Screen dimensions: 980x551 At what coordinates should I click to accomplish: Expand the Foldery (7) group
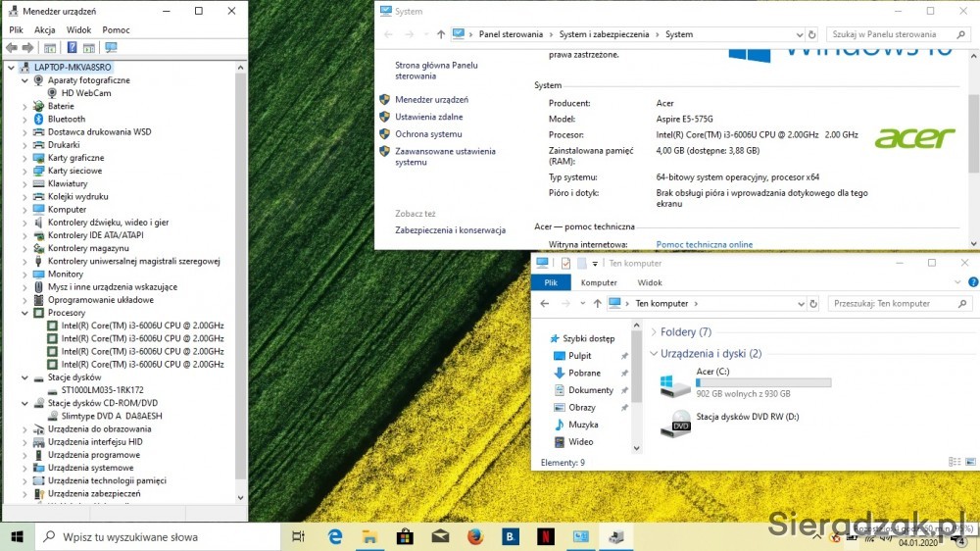click(x=654, y=332)
